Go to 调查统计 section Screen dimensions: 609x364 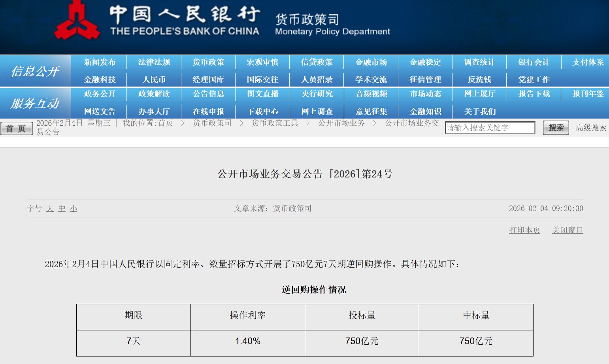[x=479, y=62]
